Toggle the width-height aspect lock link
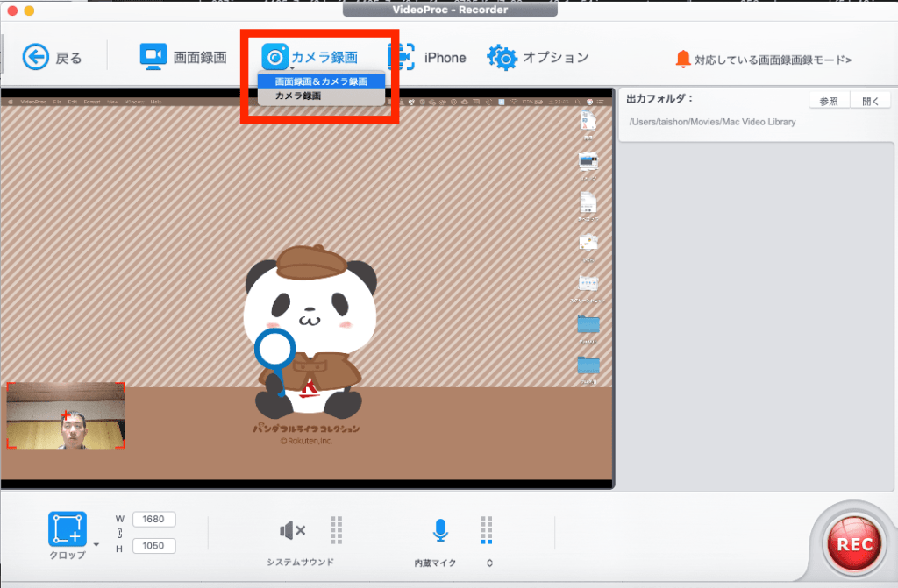 point(119,533)
